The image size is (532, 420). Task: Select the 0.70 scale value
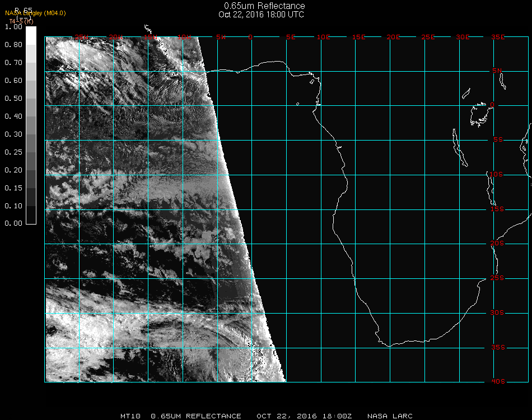click(x=13, y=63)
